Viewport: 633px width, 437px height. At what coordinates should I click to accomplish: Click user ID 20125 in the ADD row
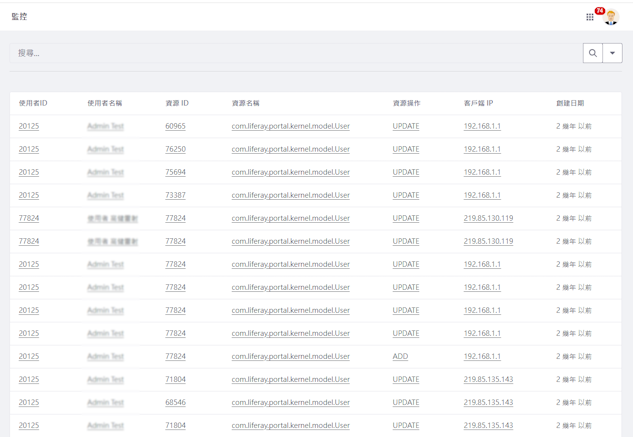29,356
